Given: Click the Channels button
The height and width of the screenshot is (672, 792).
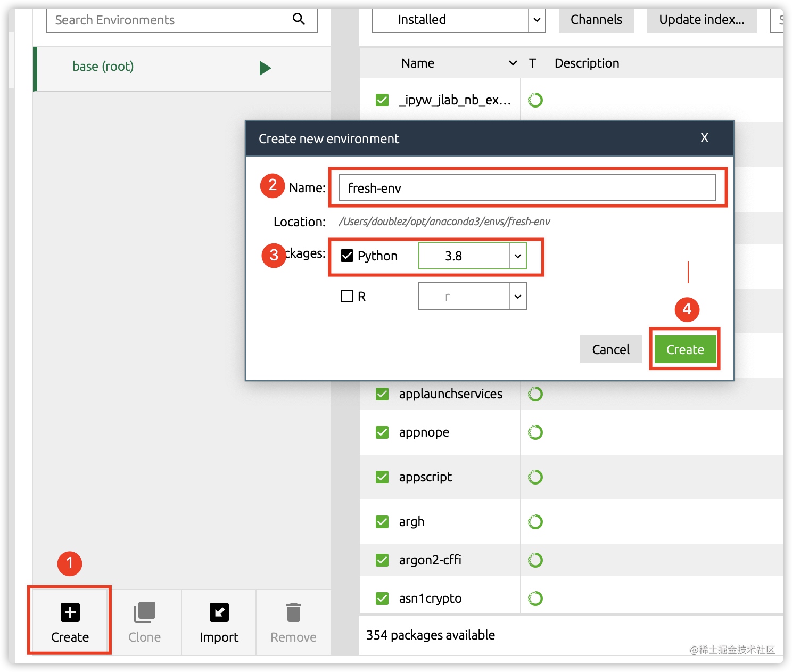Looking at the screenshot, I should 596,20.
